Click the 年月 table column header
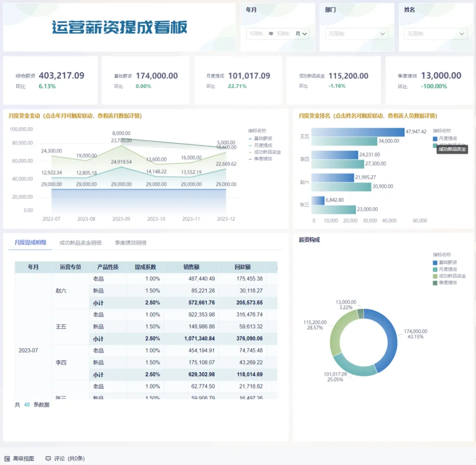Image resolution: width=476 pixels, height=465 pixels. (x=33, y=267)
